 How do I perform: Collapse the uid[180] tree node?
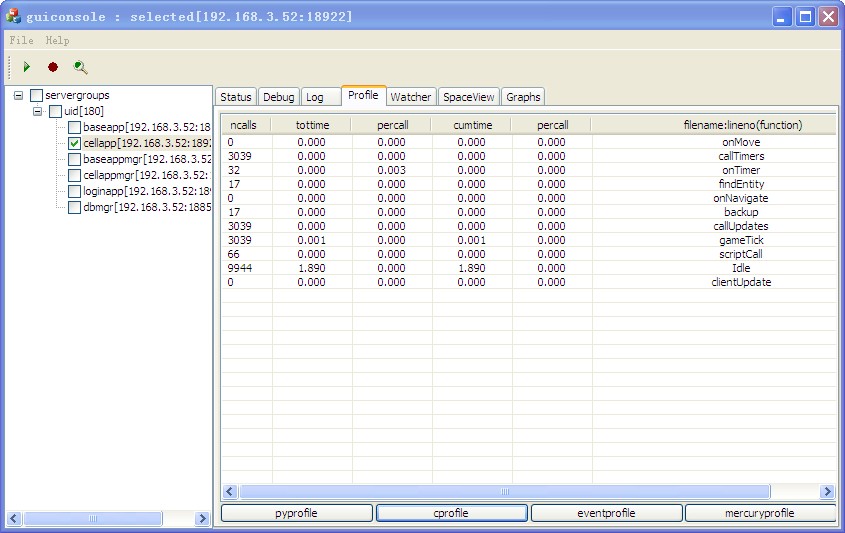point(38,112)
